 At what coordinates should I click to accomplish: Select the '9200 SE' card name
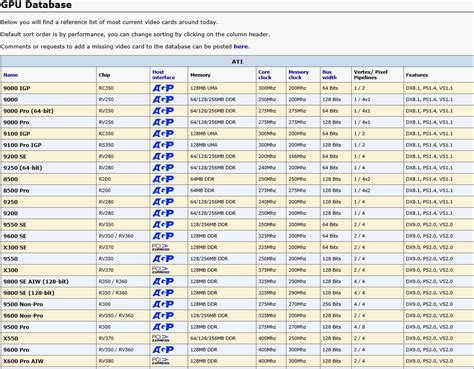(x=15, y=156)
